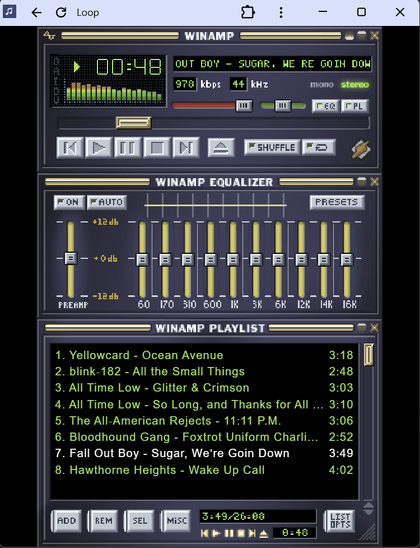Click the balance slider handle
Screen dimensions: 420x548
pos(283,106)
